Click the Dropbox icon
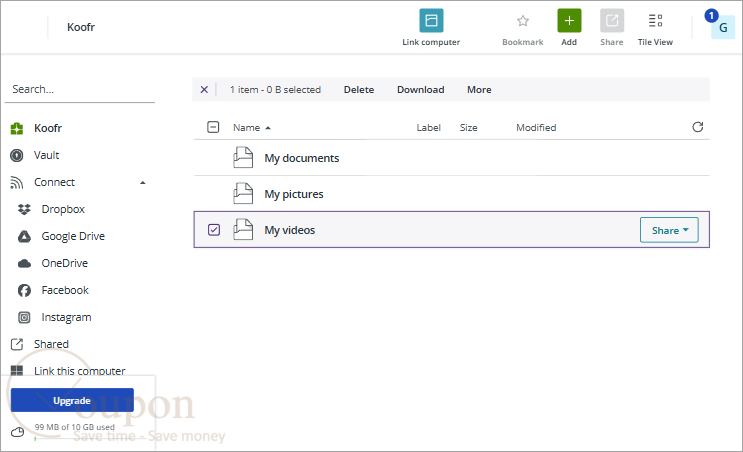Screen dimensions: 743x452 click(x=24, y=209)
